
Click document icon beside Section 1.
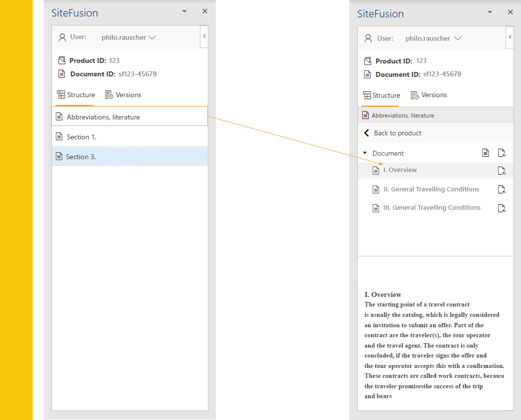59,136
